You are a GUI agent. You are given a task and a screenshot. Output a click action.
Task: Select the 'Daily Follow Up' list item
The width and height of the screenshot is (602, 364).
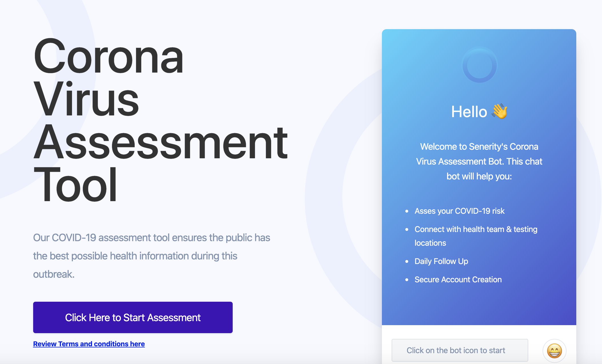(441, 261)
